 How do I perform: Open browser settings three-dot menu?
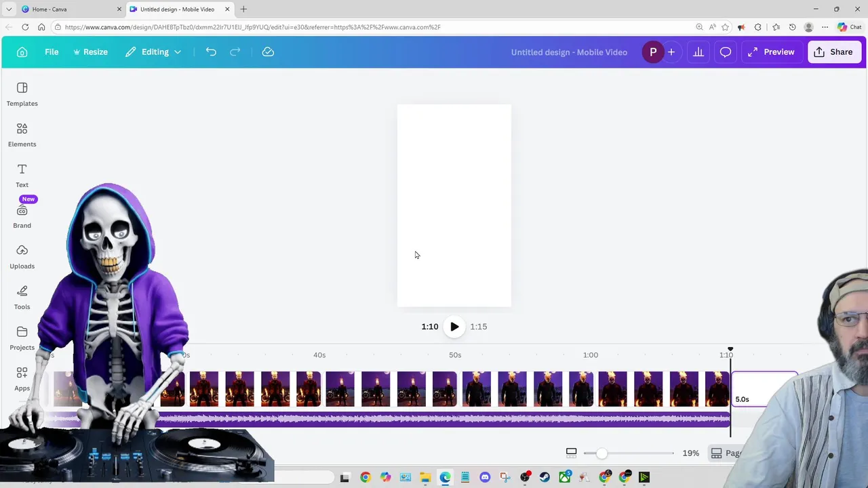(825, 27)
